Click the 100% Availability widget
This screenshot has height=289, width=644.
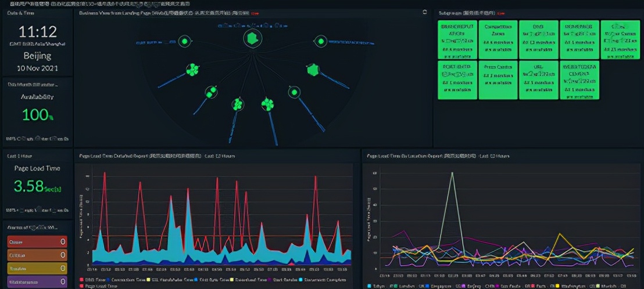point(37,111)
